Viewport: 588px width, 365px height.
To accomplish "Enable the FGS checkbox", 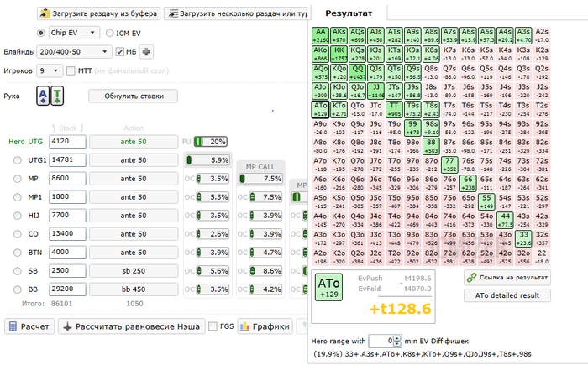I will point(213,326).
